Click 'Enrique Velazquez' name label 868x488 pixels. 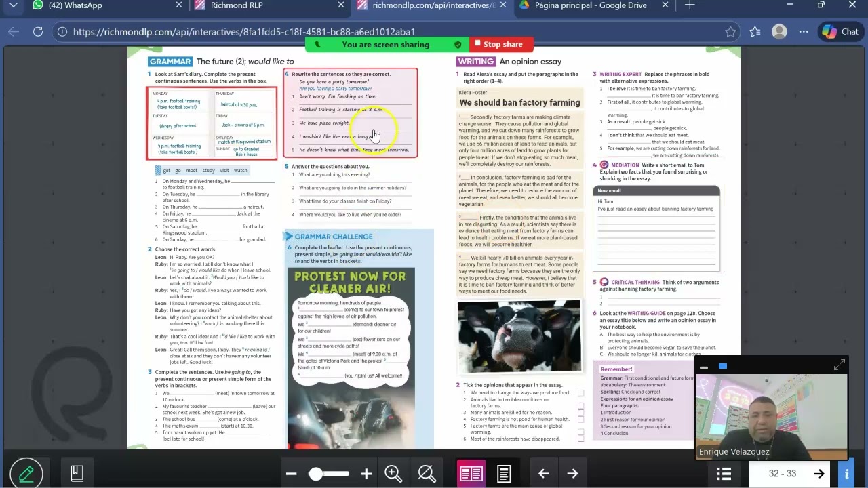734,452
